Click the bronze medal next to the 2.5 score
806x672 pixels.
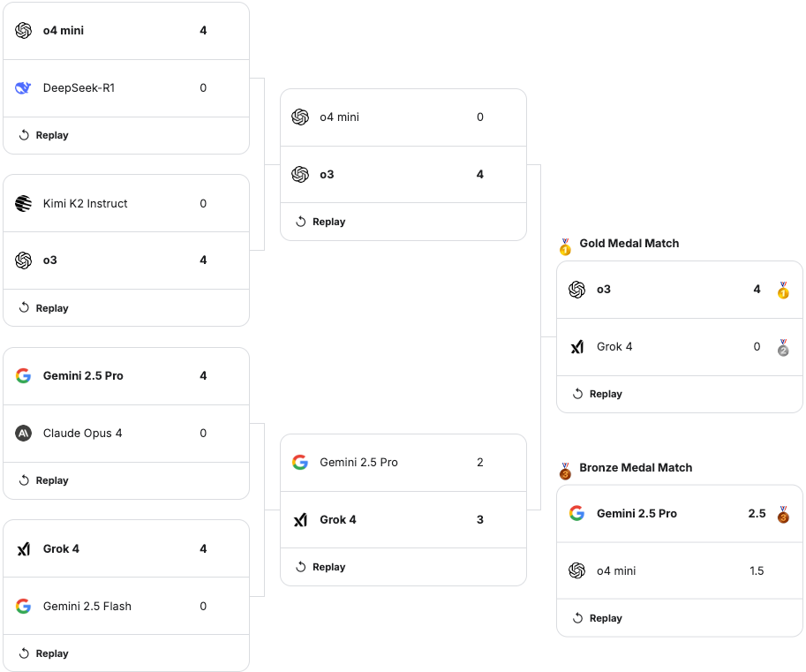click(783, 514)
